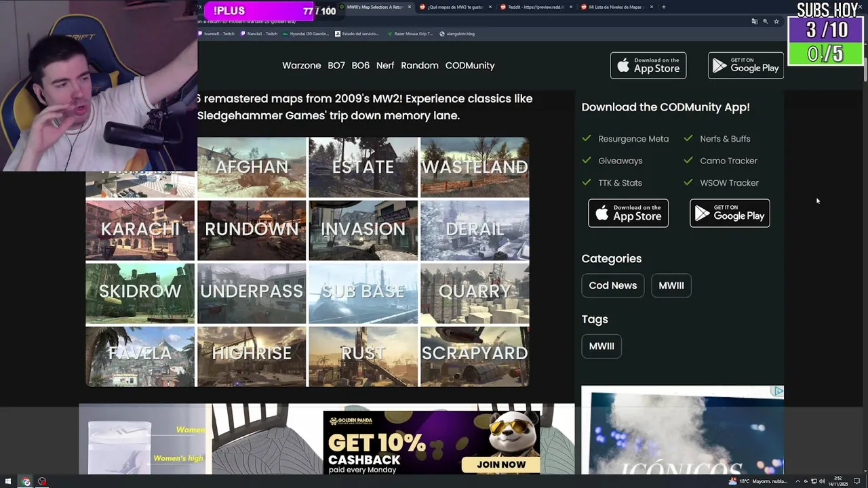Click the bookmark star icon in address bar
Image resolution: width=868 pixels, height=488 pixels.
(776, 22)
